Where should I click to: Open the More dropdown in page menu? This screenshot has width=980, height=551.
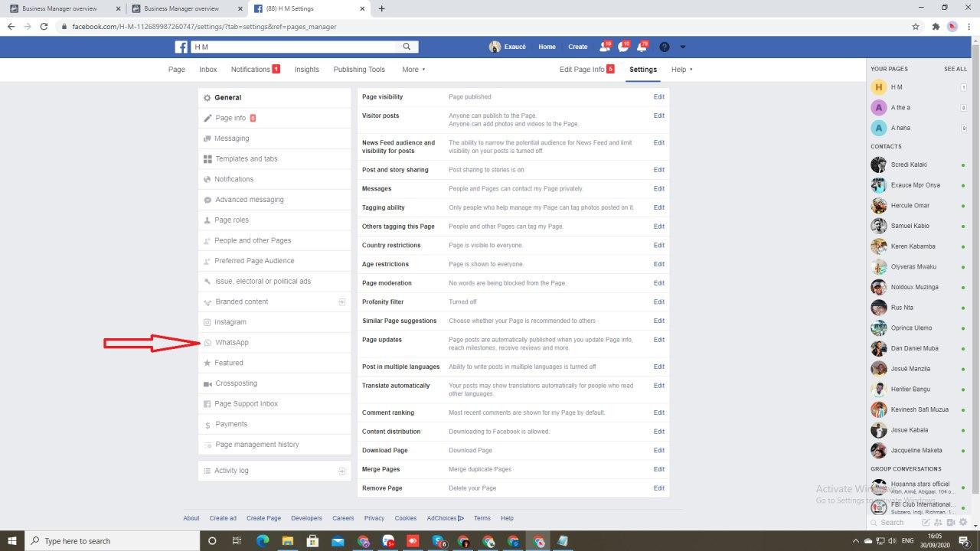tap(413, 70)
